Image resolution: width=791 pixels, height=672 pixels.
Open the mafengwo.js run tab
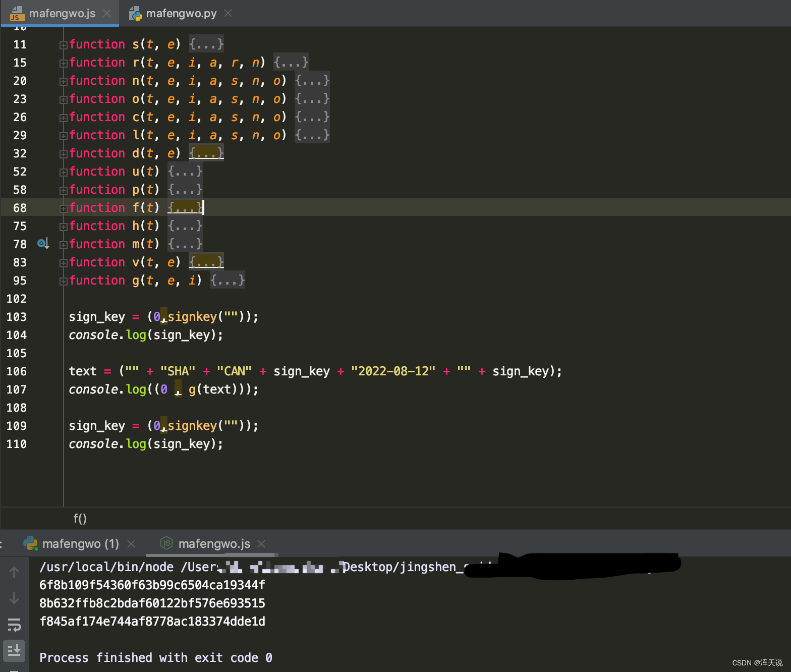coord(214,543)
